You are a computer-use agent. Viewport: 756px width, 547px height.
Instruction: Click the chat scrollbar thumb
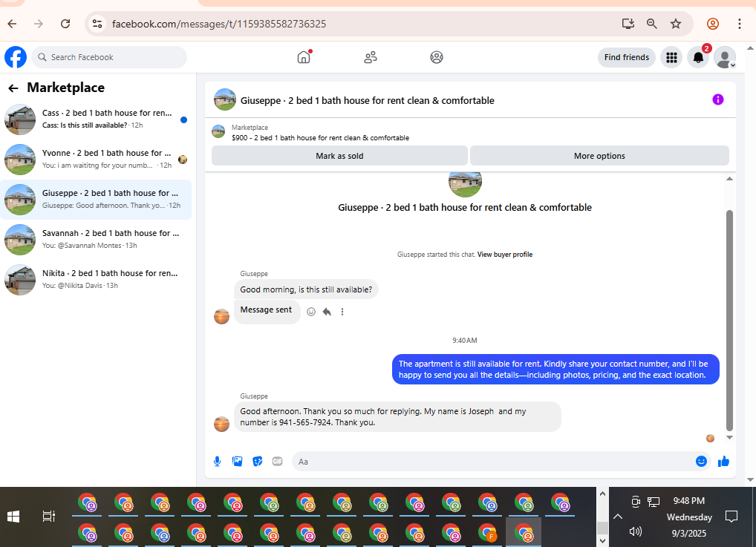[729, 320]
